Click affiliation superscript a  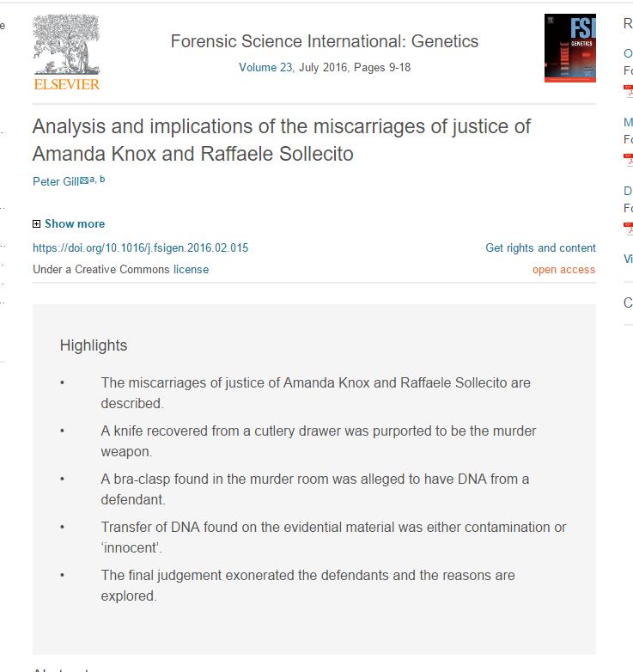(92, 180)
